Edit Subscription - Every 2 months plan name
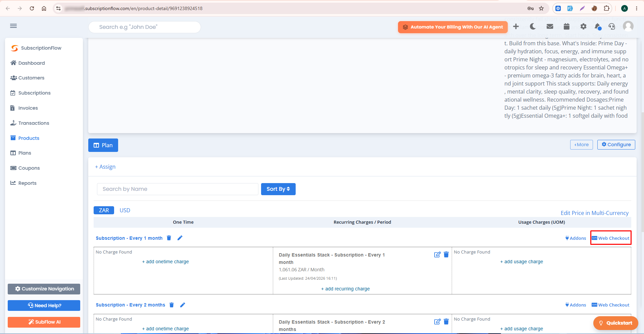Viewport: 644px width, 334px height. (183, 305)
